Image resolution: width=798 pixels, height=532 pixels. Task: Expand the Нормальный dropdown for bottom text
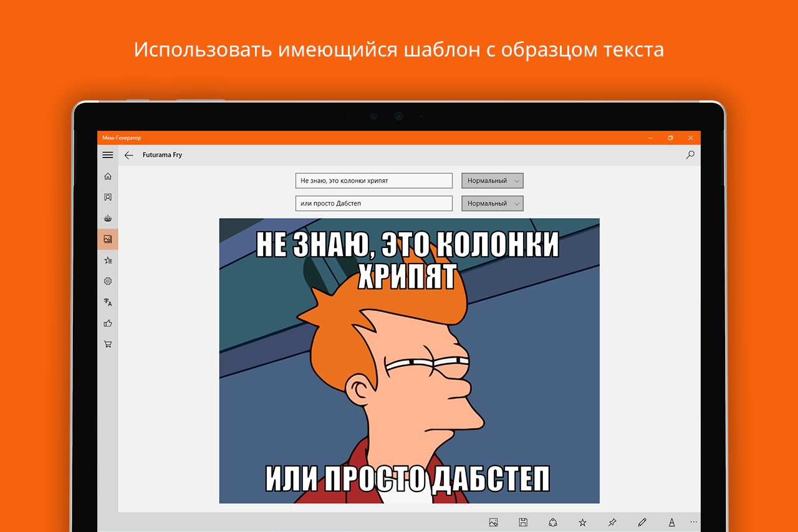point(493,204)
